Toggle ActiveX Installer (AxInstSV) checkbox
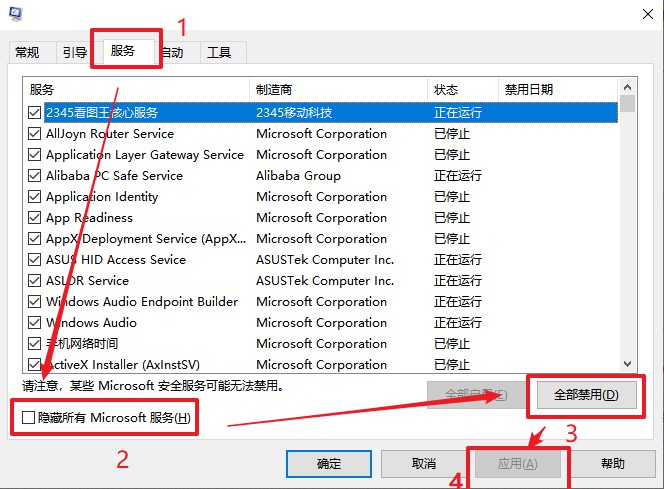Screen dimensions: 664x489 [34, 364]
